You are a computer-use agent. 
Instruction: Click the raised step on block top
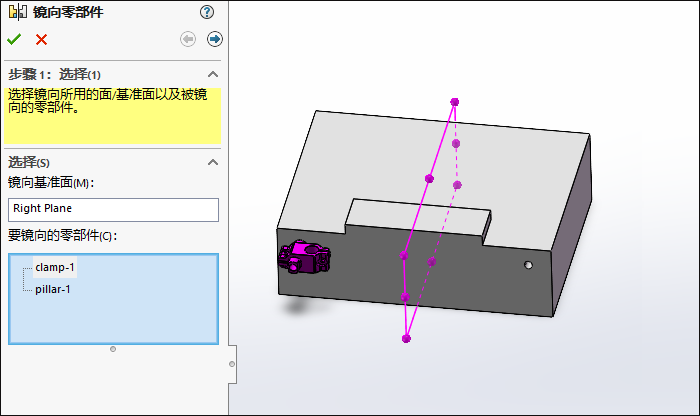click(x=417, y=217)
